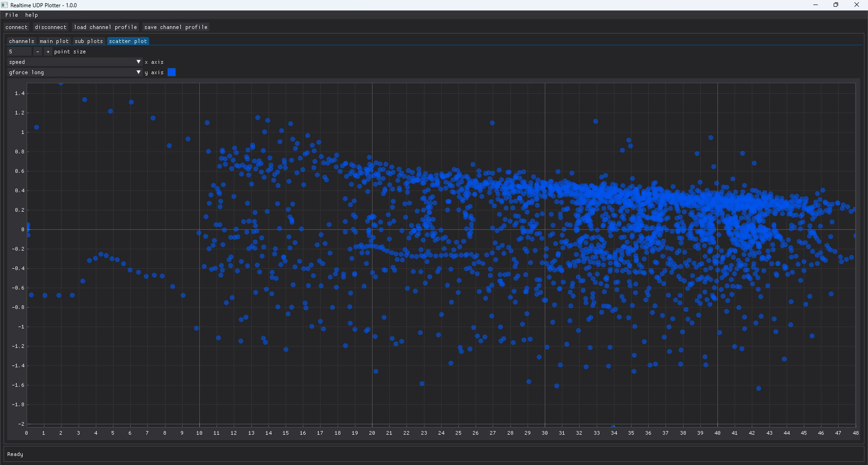Viewport: 868px width, 465px height.
Task: Restore down the plotter window
Action: (836, 5)
